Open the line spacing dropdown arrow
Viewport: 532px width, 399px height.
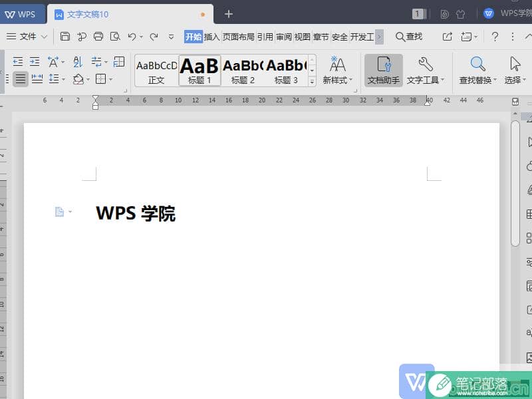pos(63,79)
